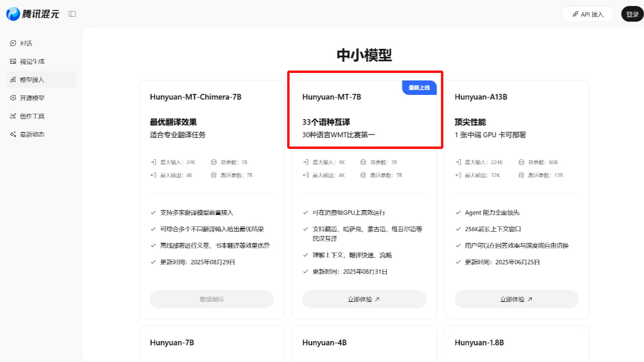The height and width of the screenshot is (362, 644).
Task: Click the icon beside 模型接入
Action: [13, 79]
